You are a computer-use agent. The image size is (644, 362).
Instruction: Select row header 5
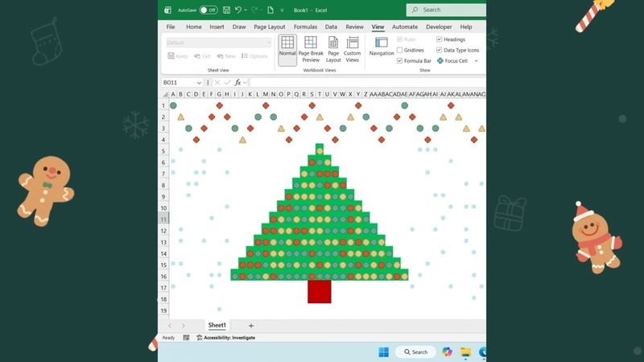click(163, 151)
